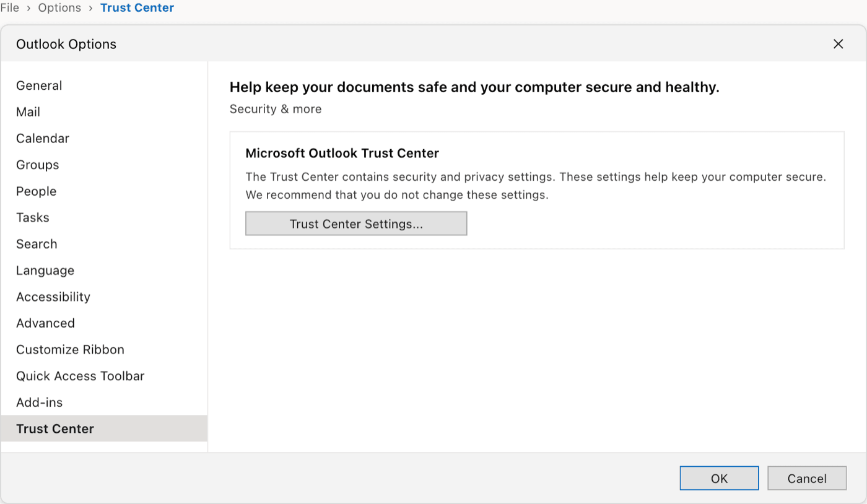
Task: Select General in the options sidebar
Action: 104,85
